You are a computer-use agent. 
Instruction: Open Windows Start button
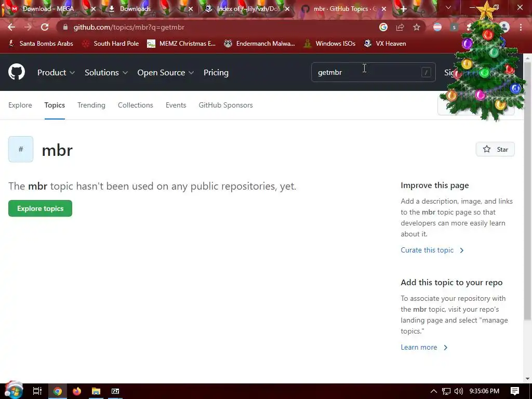click(x=14, y=390)
